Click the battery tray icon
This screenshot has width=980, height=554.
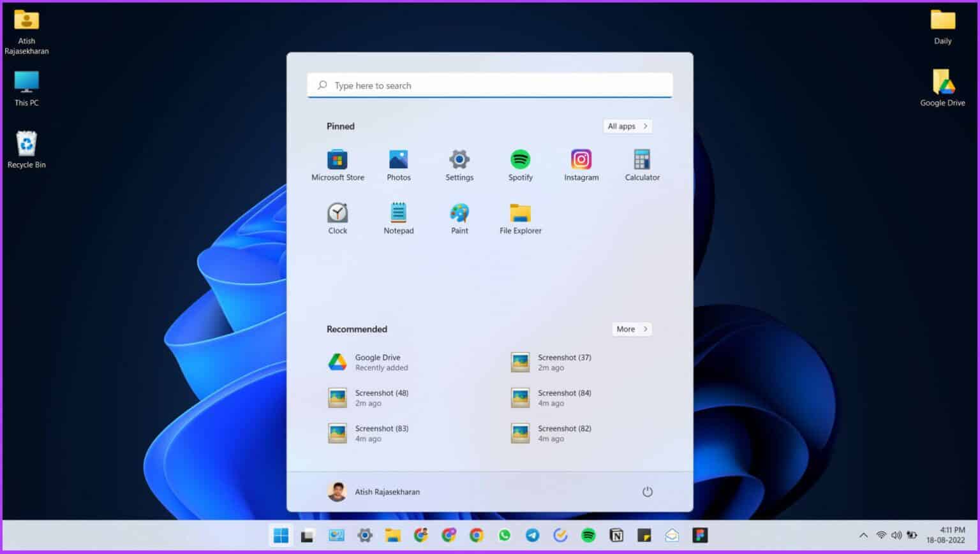tap(912, 536)
